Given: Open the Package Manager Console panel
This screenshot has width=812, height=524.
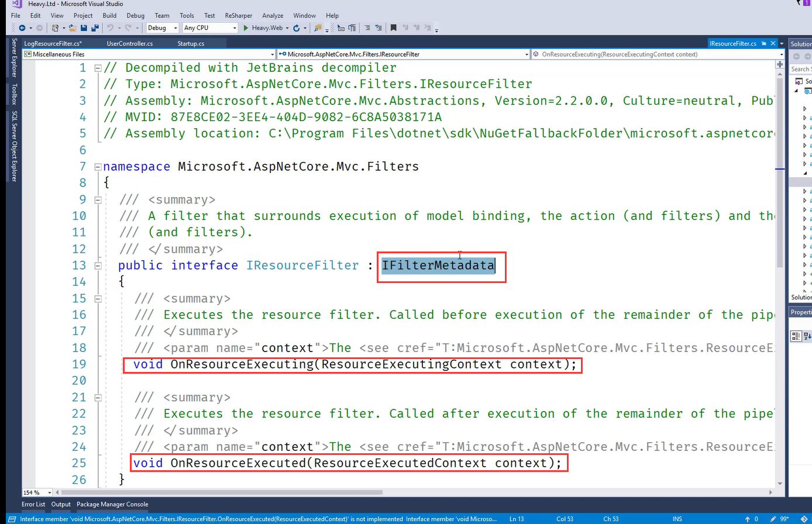Looking at the screenshot, I should point(112,504).
